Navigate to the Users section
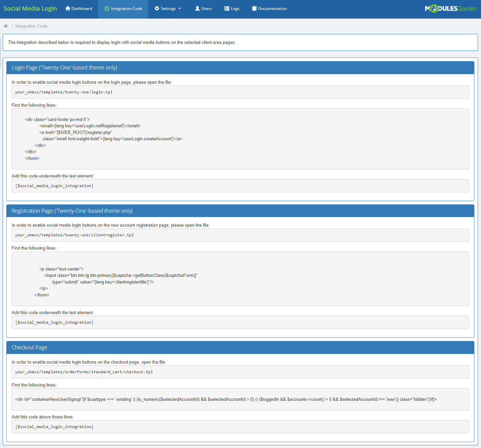The height and width of the screenshot is (448, 481). [x=203, y=8]
